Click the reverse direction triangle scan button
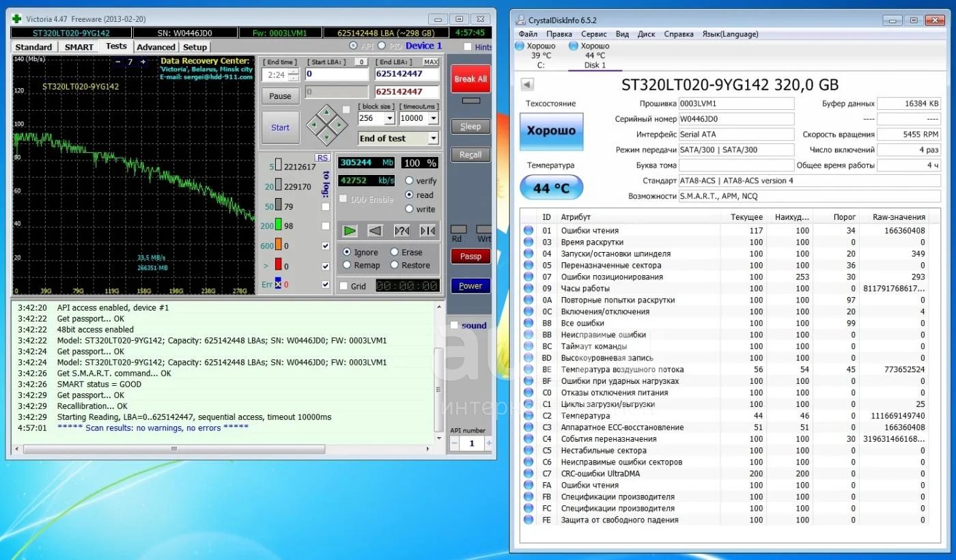The image size is (956, 560). pos(375,231)
